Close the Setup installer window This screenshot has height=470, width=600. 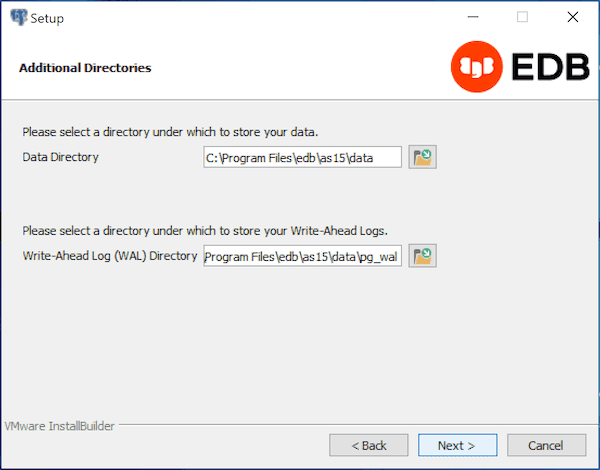(x=572, y=17)
